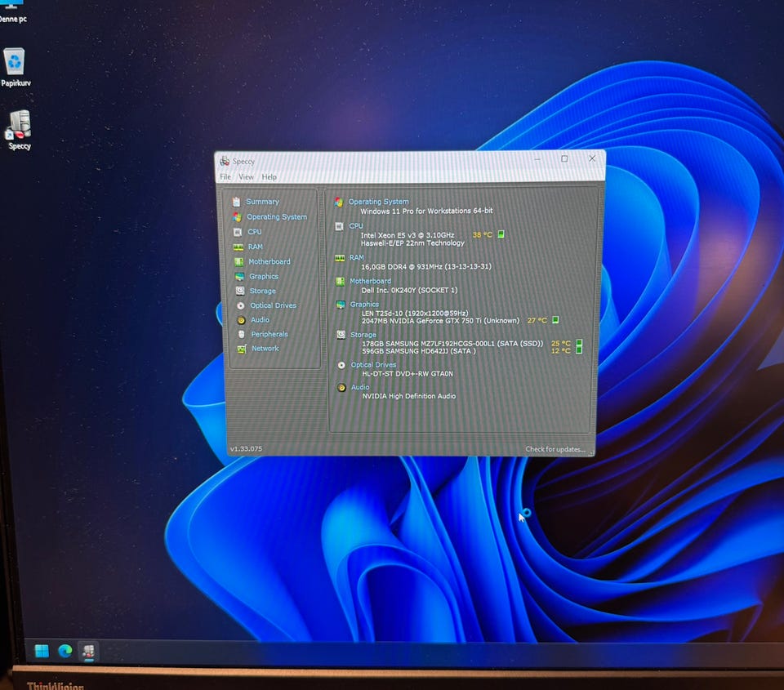784x690 pixels.
Task: Open the View menu
Action: (246, 177)
